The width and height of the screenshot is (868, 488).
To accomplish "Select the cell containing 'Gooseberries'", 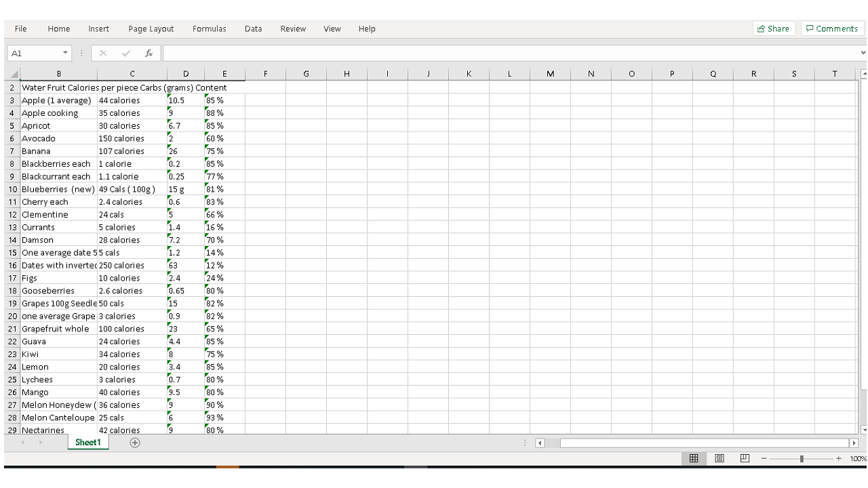I will coord(59,291).
